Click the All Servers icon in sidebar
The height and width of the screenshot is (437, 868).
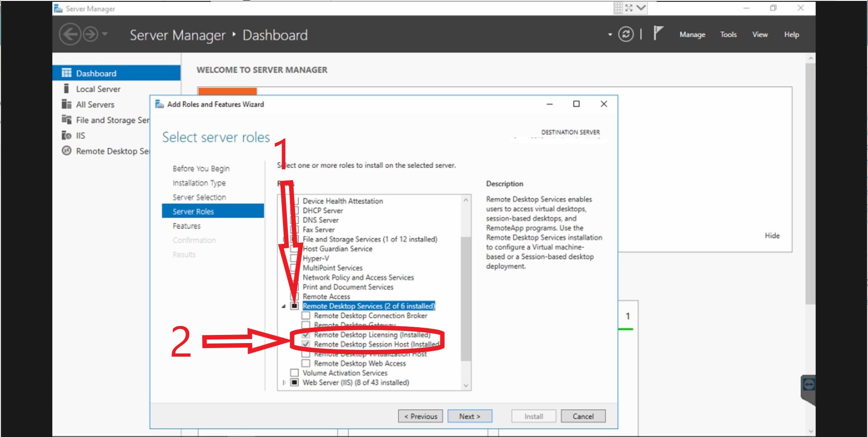click(x=67, y=104)
